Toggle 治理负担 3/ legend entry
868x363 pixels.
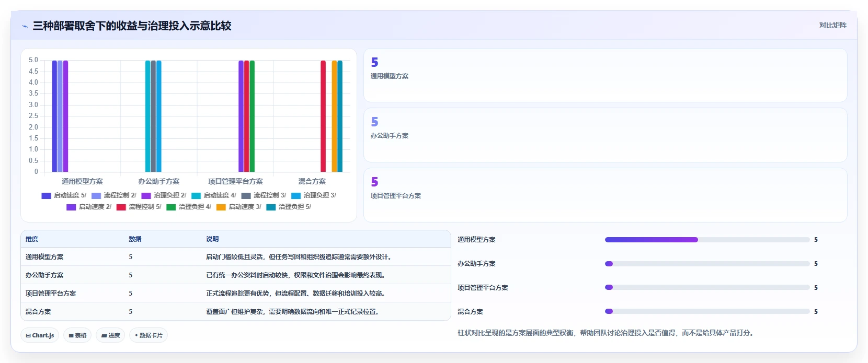[314, 195]
